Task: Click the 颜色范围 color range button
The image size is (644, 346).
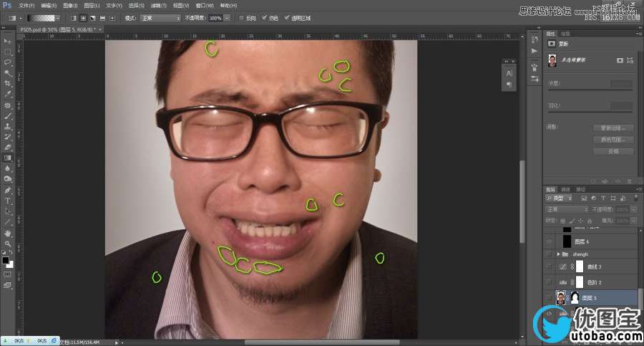Action: point(614,140)
